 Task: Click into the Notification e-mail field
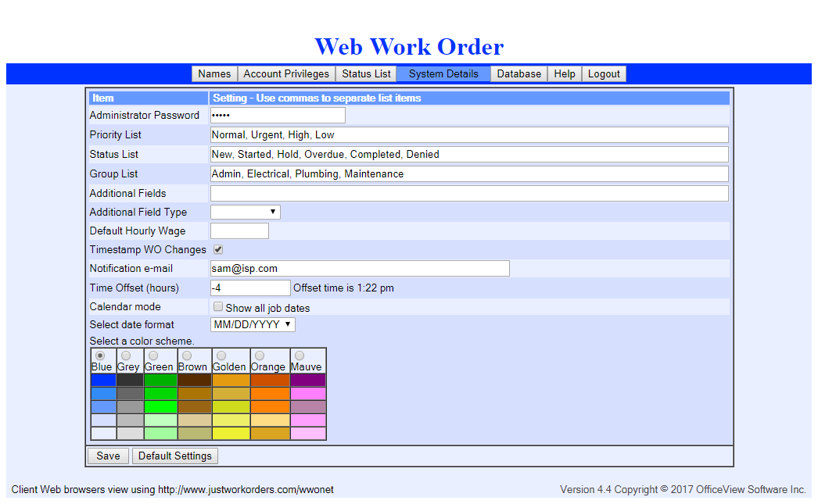360,269
